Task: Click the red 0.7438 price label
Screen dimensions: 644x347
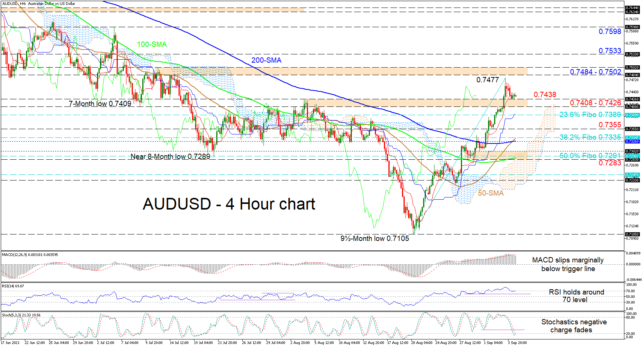Action: (x=545, y=94)
